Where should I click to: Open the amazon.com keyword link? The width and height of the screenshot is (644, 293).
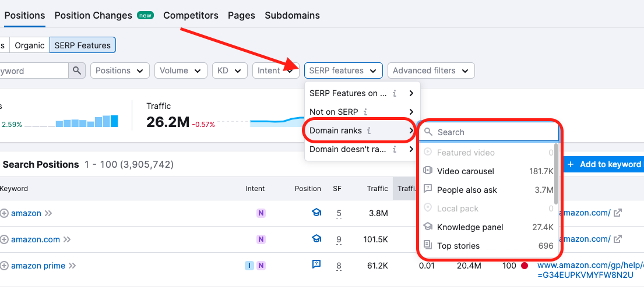tap(36, 239)
